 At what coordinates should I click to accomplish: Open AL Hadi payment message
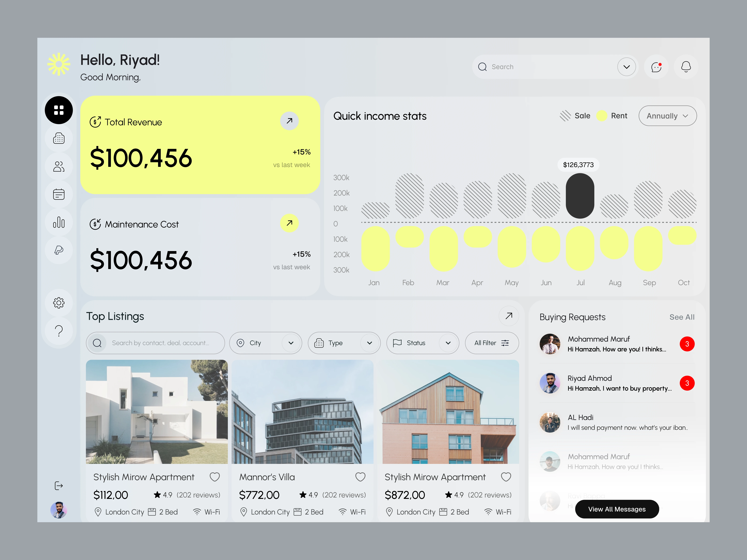(x=617, y=422)
